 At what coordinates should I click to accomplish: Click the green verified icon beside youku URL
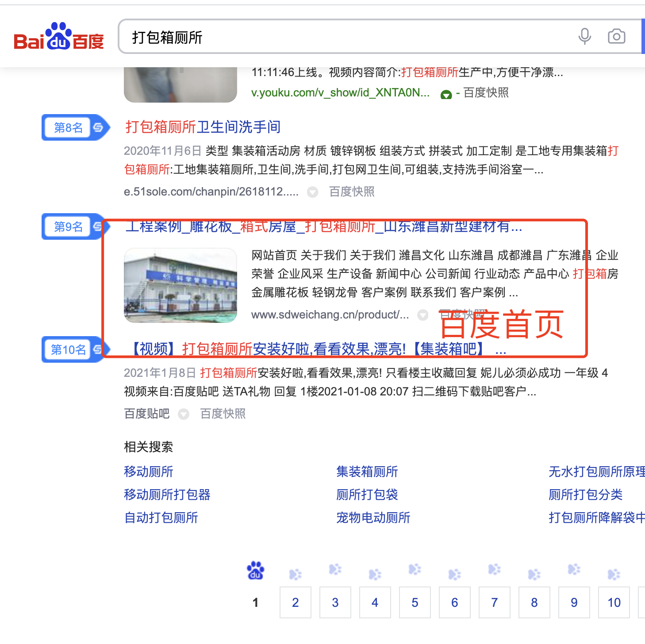(x=446, y=94)
